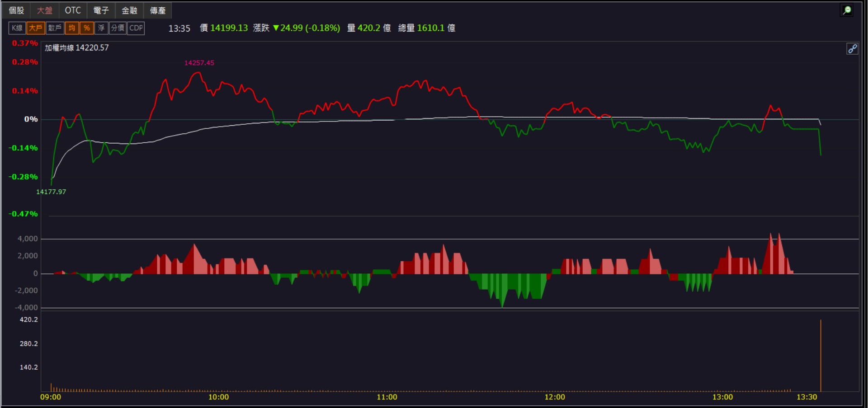The height and width of the screenshot is (408, 868).
Task: Switch to the 個股 tab
Action: tap(17, 10)
